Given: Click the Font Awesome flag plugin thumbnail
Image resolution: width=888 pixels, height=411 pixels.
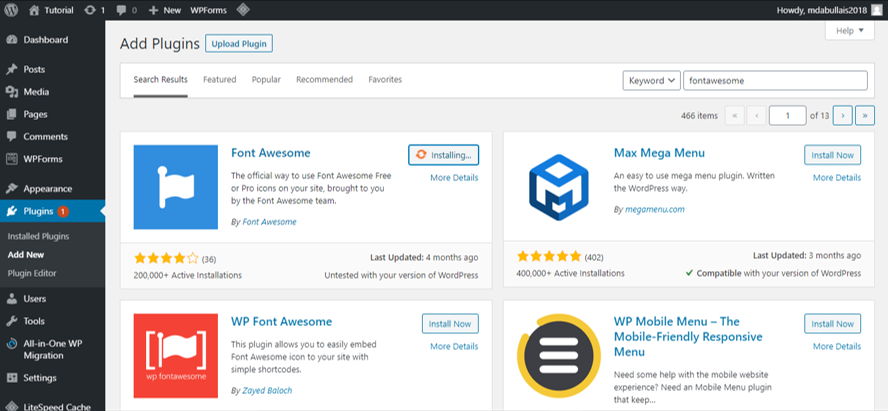Looking at the screenshot, I should click(x=176, y=187).
